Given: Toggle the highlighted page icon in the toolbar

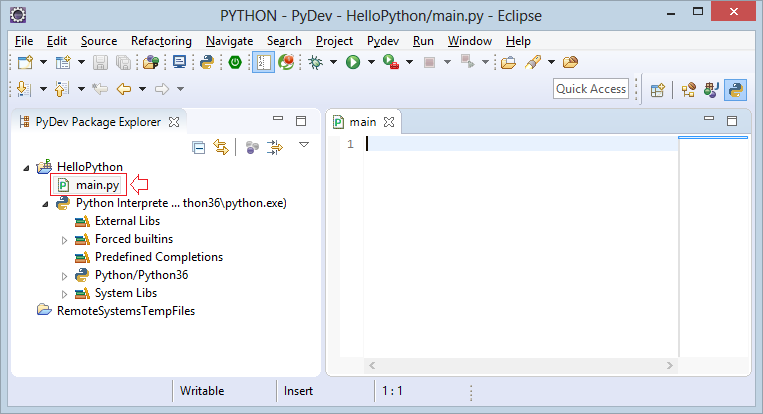Looking at the screenshot, I should coord(263,62).
